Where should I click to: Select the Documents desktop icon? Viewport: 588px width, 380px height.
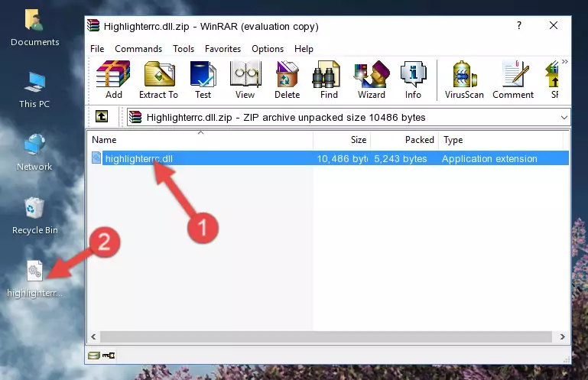click(35, 28)
